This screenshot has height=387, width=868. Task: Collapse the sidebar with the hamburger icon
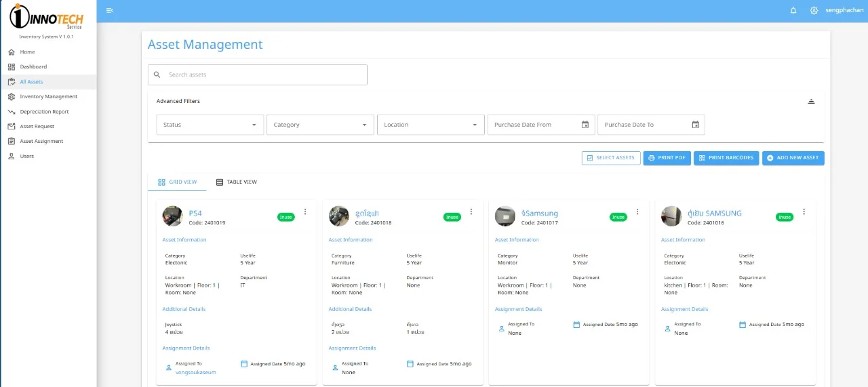(x=110, y=10)
